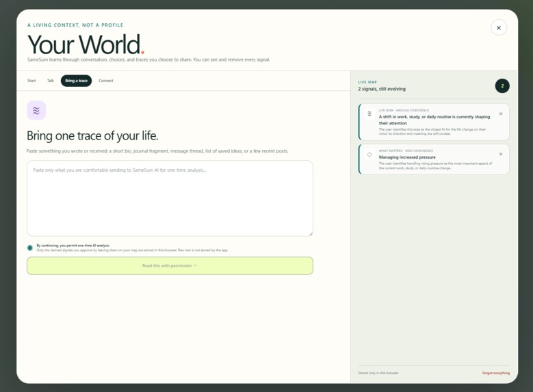Click Forget everything link

tap(495, 373)
